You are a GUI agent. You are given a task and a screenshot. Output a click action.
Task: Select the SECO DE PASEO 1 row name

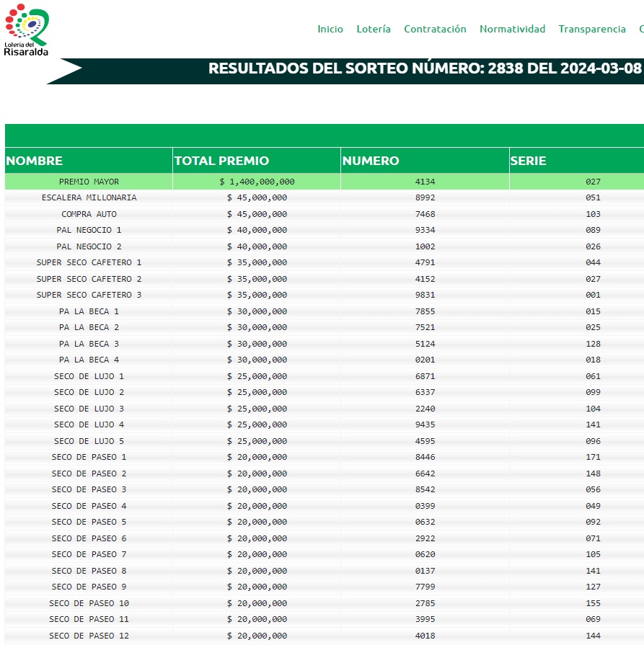coord(89,457)
